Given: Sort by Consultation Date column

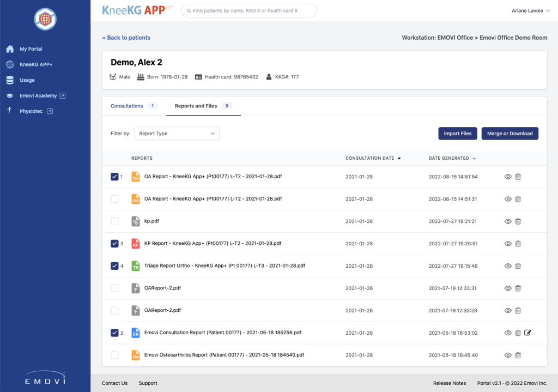Looking at the screenshot, I should pos(373,158).
